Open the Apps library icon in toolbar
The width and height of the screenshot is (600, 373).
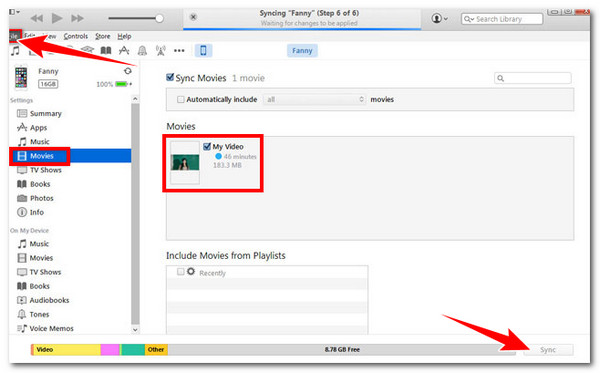point(124,50)
